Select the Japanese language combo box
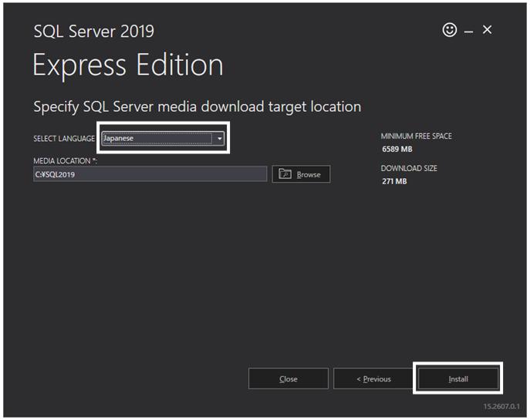Viewport: 530px width, 420px height. coord(163,139)
